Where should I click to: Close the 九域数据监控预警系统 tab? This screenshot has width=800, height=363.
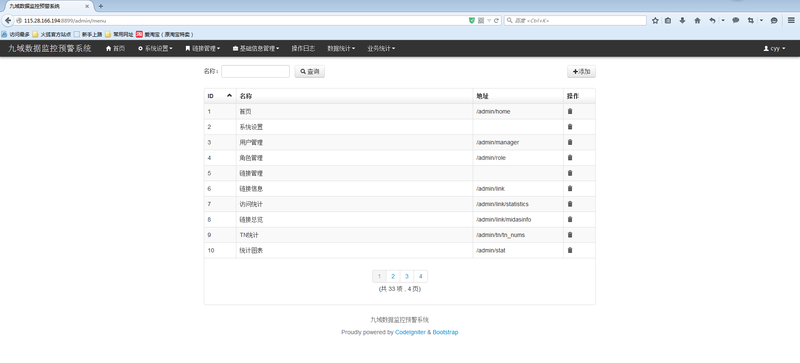(x=87, y=6)
